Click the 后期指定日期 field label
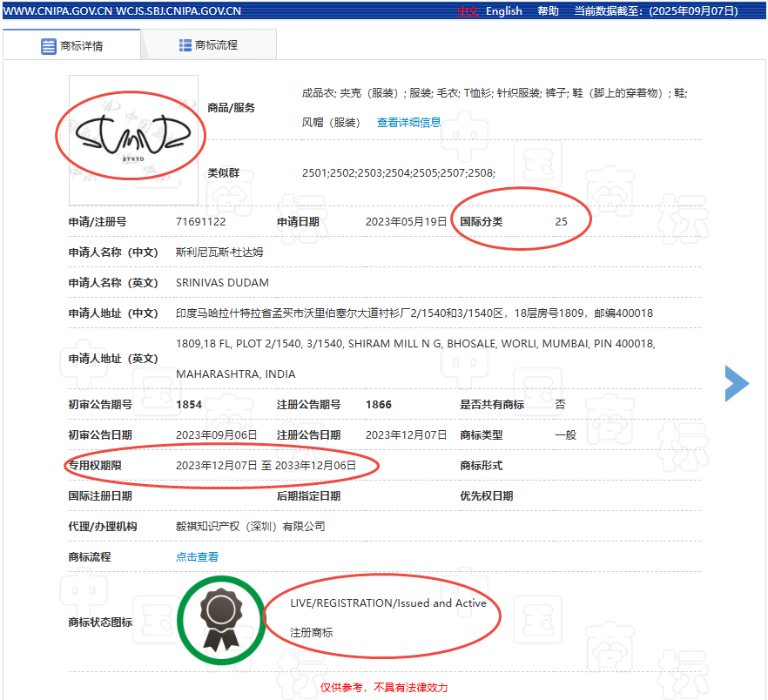The width and height of the screenshot is (768, 700). (308, 496)
